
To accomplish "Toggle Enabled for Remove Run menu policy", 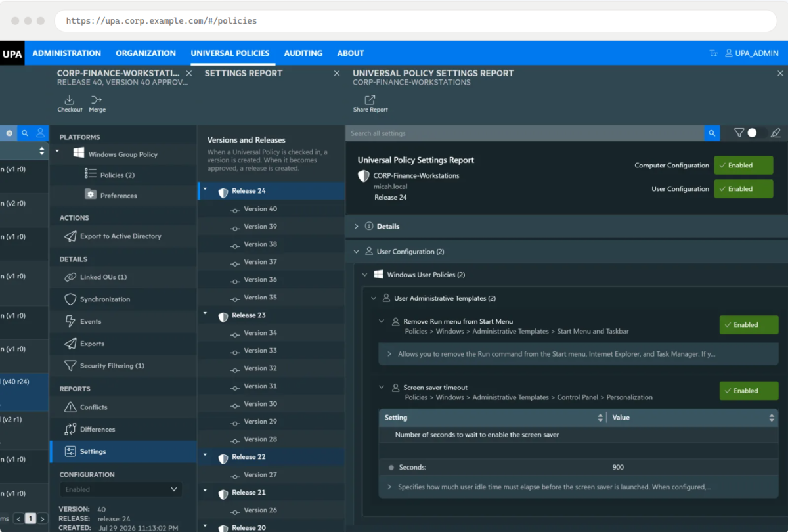I will [x=749, y=325].
